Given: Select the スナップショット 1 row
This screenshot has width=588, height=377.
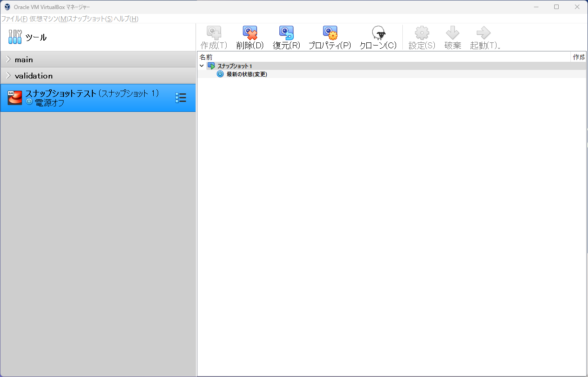Looking at the screenshot, I should coord(392,66).
